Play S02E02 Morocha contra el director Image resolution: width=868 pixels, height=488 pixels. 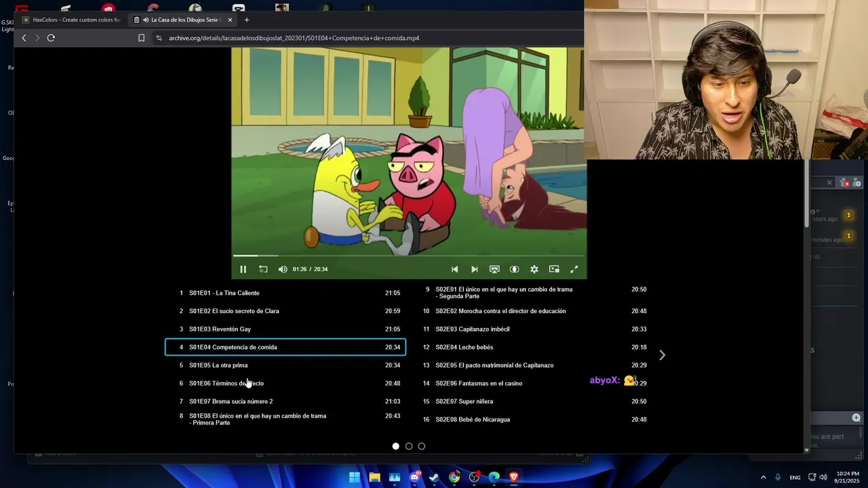(532, 311)
